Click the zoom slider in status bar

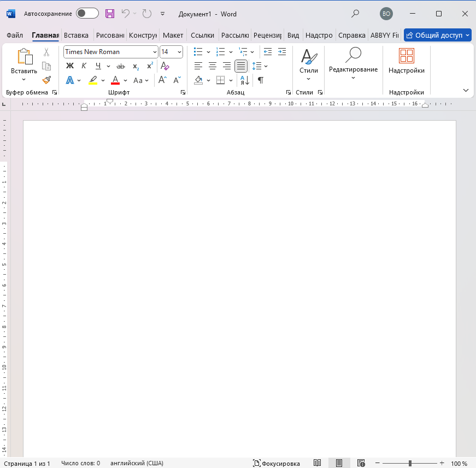(x=410, y=464)
